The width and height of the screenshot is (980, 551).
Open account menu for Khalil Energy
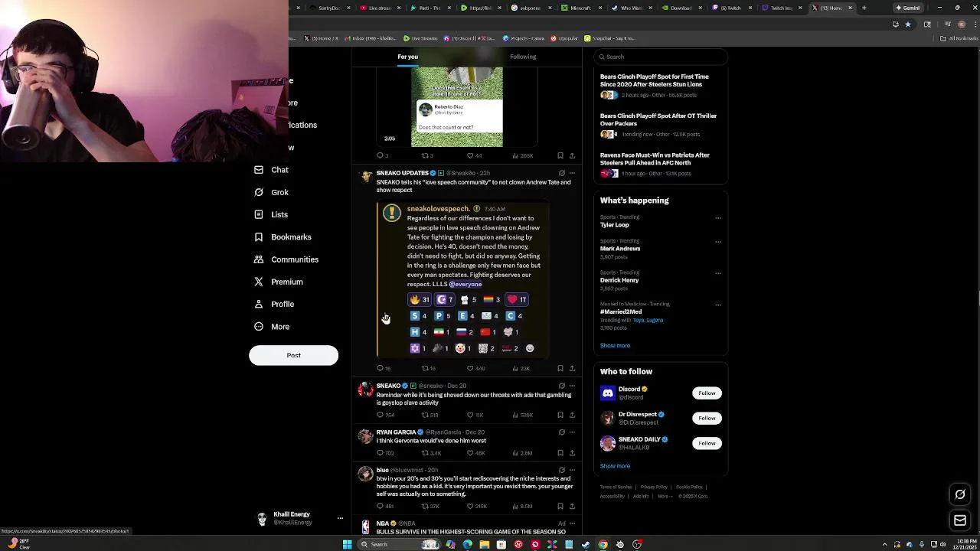tap(299, 519)
